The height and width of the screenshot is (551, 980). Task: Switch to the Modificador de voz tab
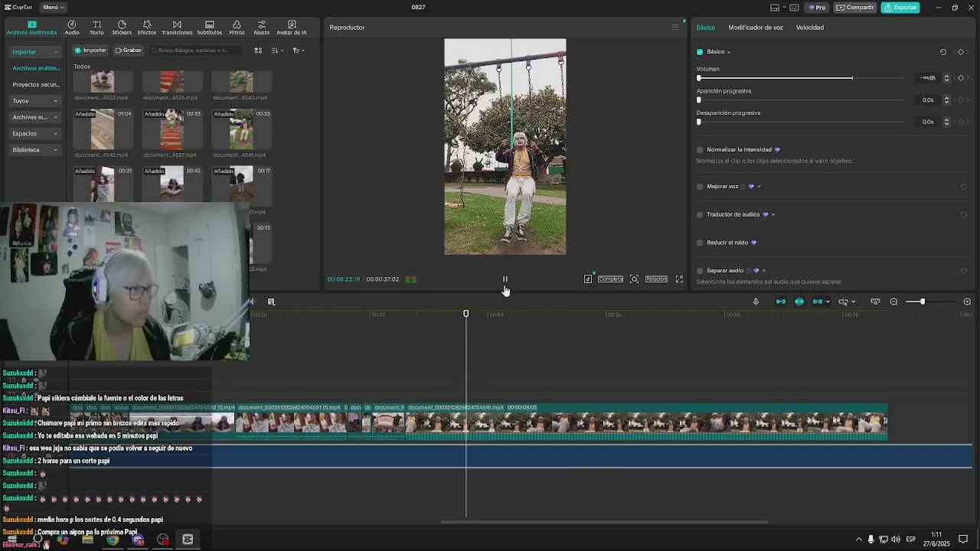point(756,28)
